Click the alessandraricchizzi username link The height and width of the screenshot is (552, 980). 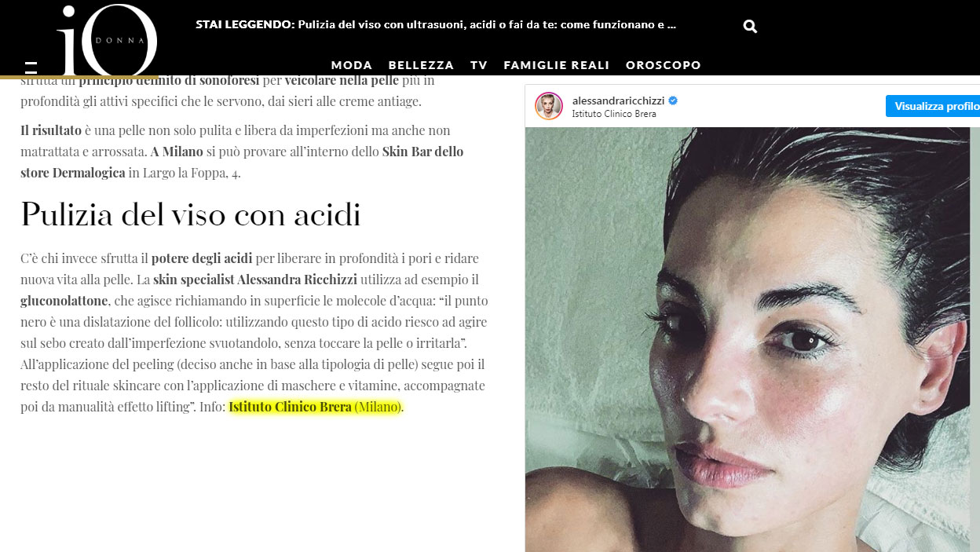click(x=618, y=101)
